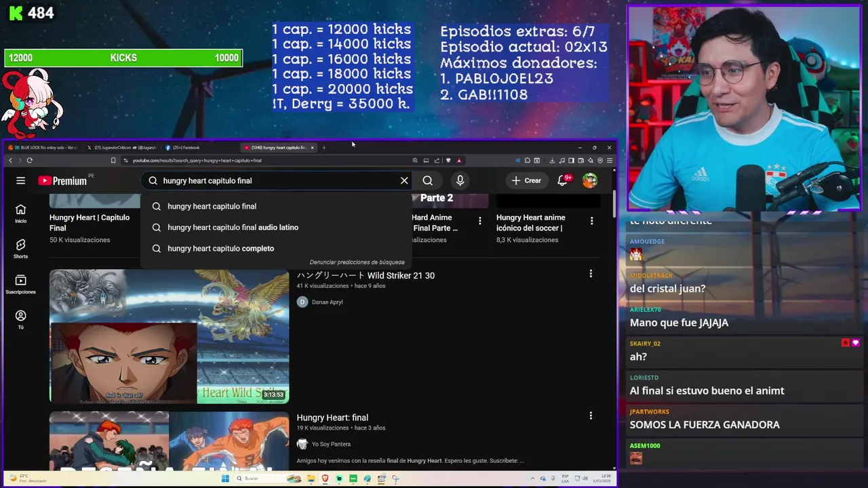Viewport: 868px width, 488px height.
Task: Click 'Denunciar predicciones de búsqueda' link
Action: (357, 262)
